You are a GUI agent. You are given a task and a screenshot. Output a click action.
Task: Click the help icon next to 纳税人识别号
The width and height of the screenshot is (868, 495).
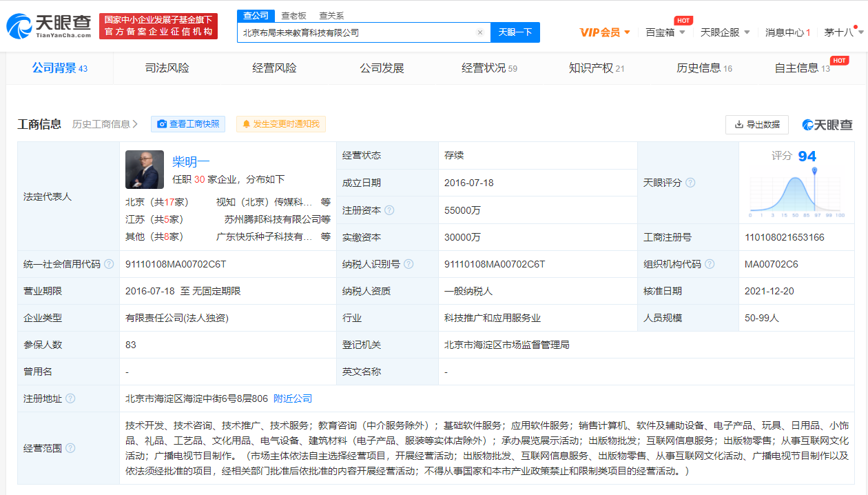[x=409, y=264]
